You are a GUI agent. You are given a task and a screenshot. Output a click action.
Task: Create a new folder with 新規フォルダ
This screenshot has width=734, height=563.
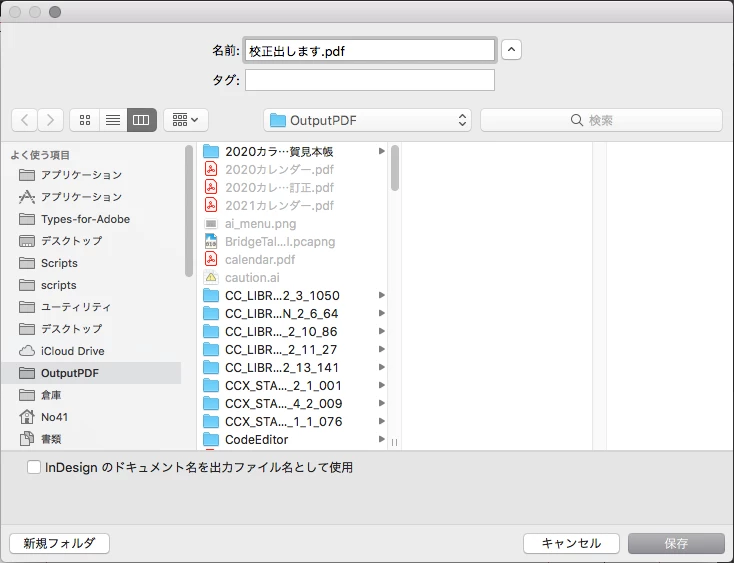pos(59,543)
